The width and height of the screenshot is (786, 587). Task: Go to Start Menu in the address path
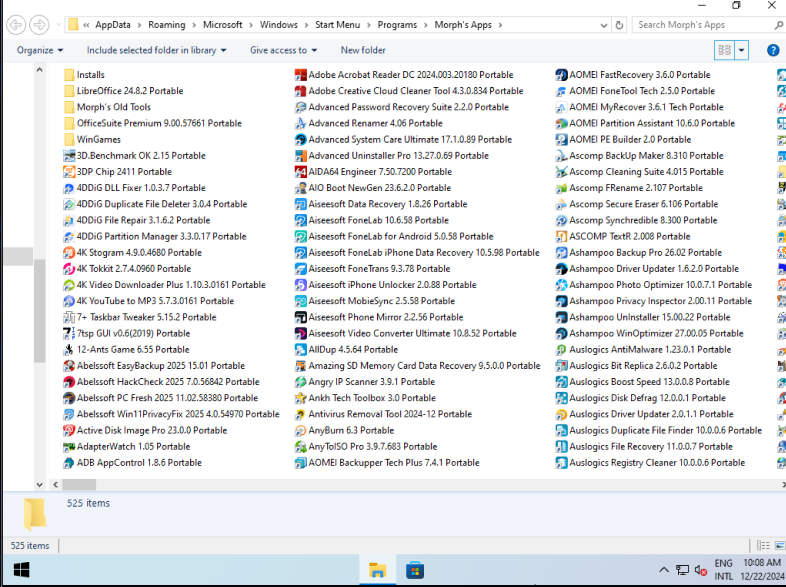(x=337, y=25)
